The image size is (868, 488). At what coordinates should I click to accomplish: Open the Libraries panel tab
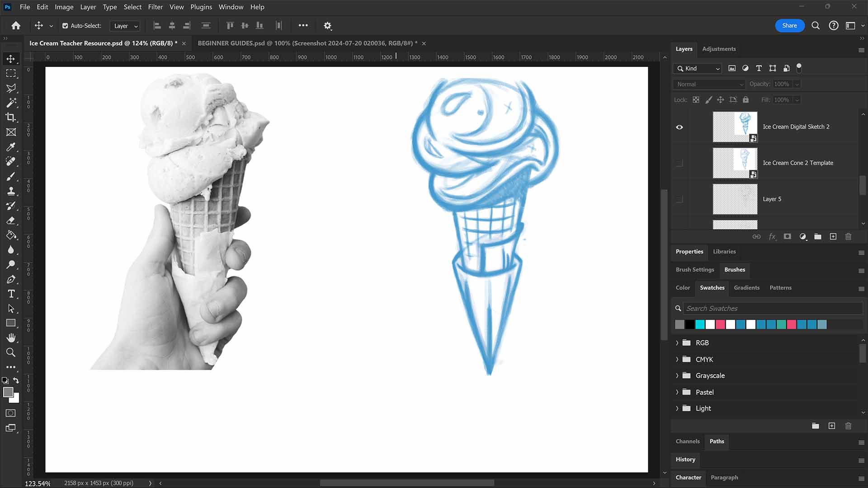(724, 252)
